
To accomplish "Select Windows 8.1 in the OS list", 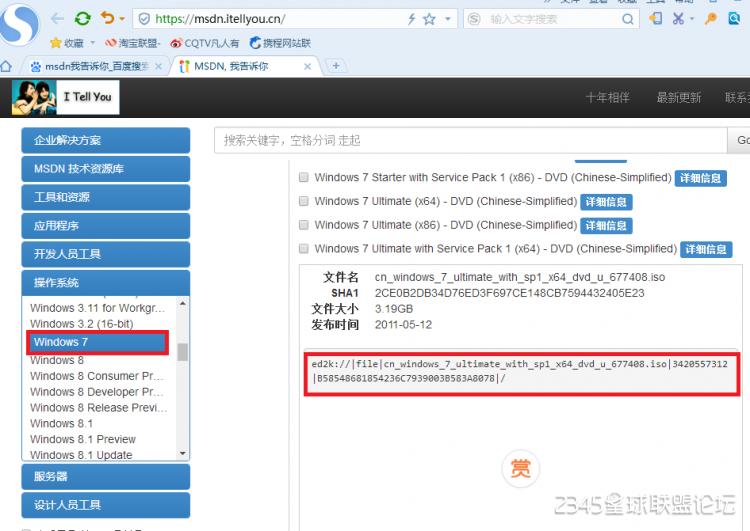I will tap(62, 423).
